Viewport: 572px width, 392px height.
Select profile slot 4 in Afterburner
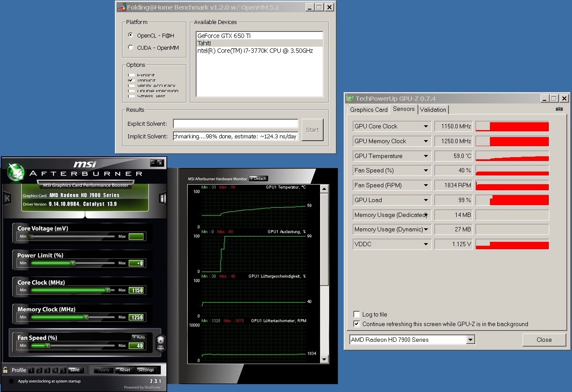click(x=55, y=370)
